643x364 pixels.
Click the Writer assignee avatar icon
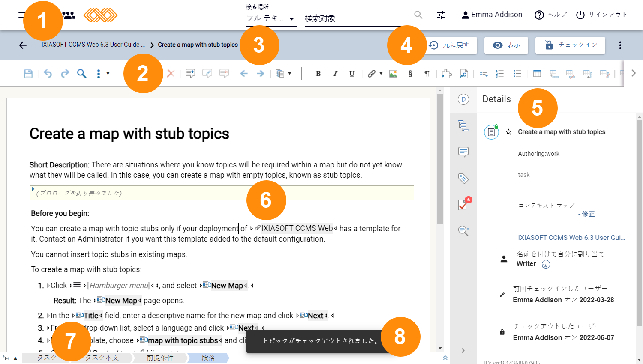pos(546,264)
